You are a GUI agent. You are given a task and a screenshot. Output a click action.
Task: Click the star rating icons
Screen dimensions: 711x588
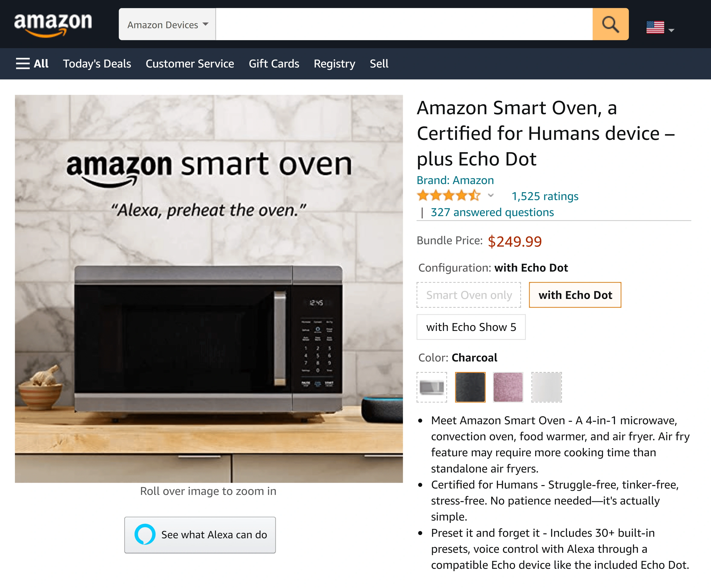pyautogui.click(x=449, y=195)
